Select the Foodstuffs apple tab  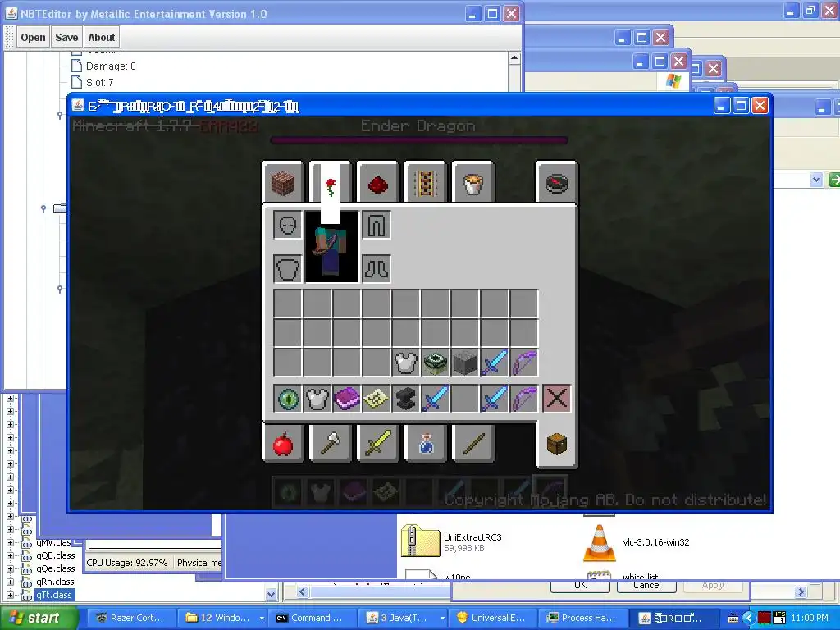pyautogui.click(x=283, y=443)
